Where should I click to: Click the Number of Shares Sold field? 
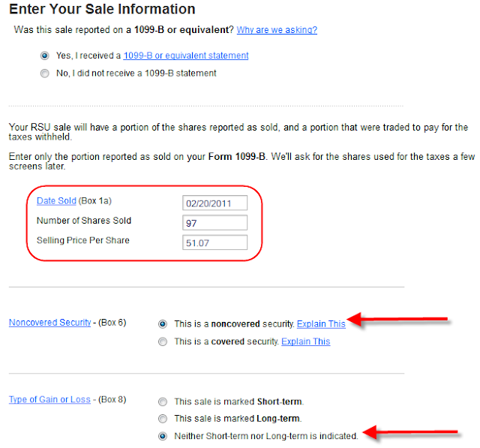[215, 223]
